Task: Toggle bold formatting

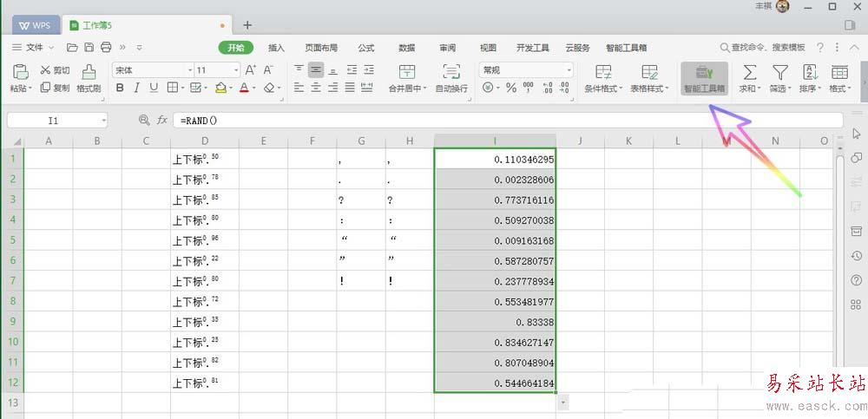Action: pyautogui.click(x=120, y=88)
